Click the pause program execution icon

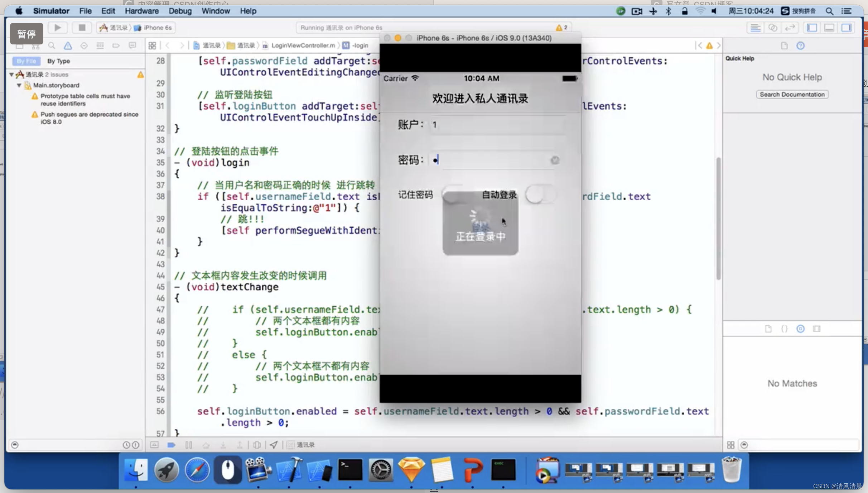tap(189, 445)
